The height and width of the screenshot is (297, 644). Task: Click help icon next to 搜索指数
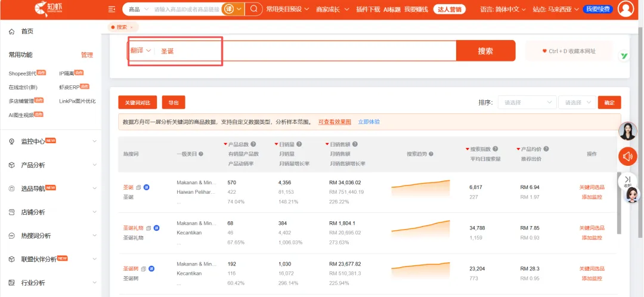496,148
